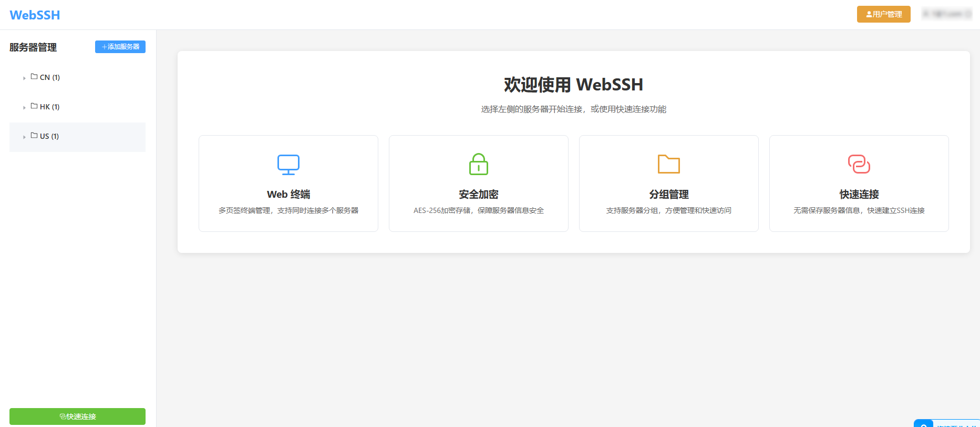The width and height of the screenshot is (980, 427).
Task: Expand the US server group arrow
Action: coord(24,137)
